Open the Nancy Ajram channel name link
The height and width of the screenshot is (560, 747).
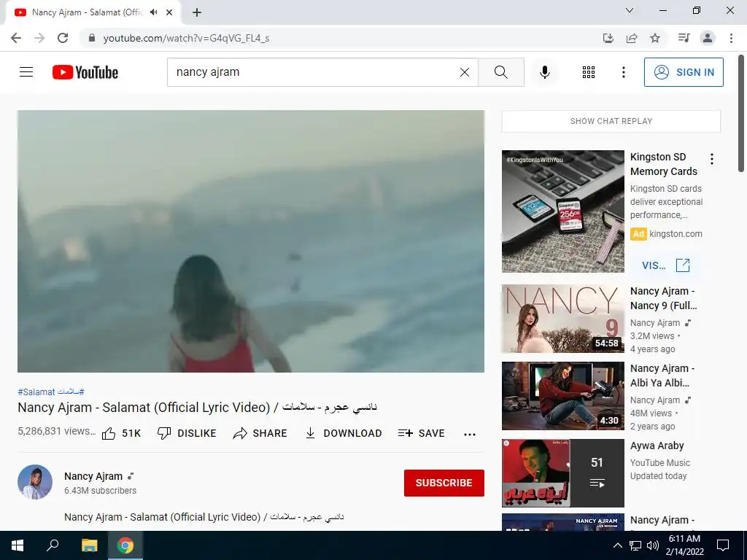93,476
